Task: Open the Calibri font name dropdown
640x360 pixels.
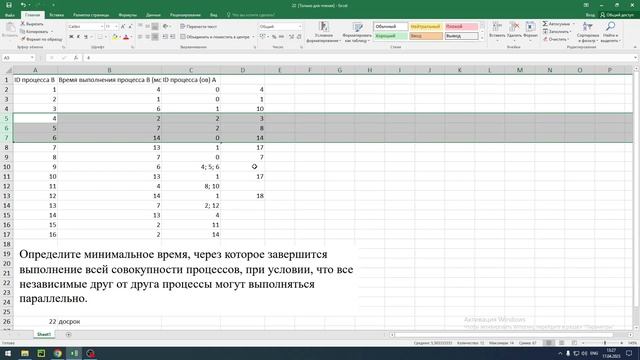Action: 102,27
